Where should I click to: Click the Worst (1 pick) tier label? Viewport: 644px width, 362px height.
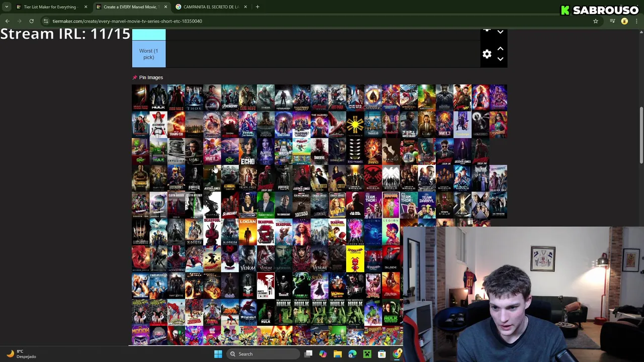[148, 54]
